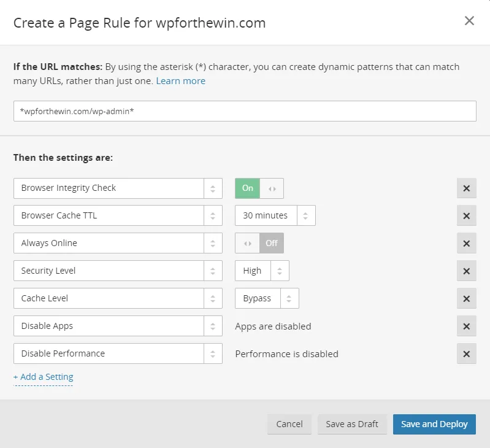
Task: Open the Security Level setting dropdown
Action: click(118, 271)
